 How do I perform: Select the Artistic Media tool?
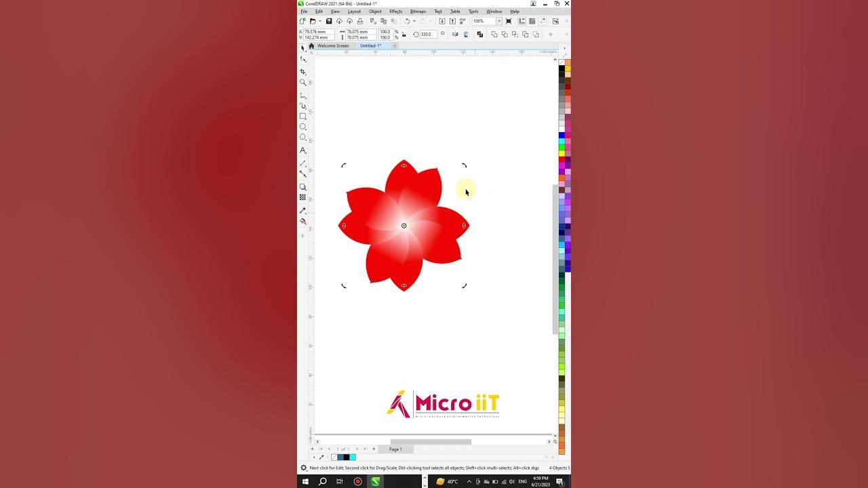point(303,106)
